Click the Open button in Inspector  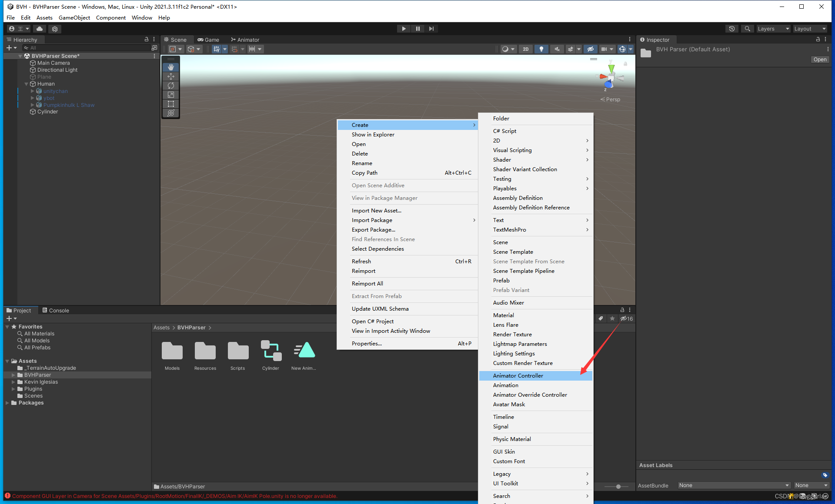[820, 60]
